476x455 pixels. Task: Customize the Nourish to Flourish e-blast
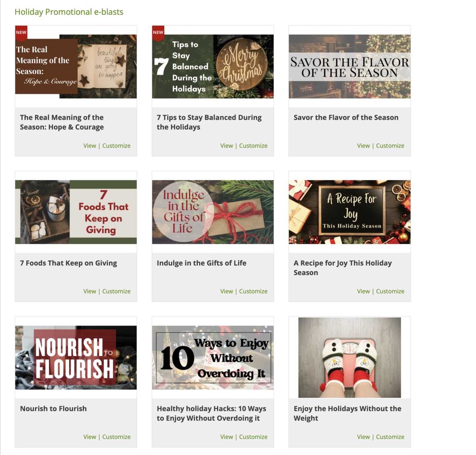[x=116, y=437]
